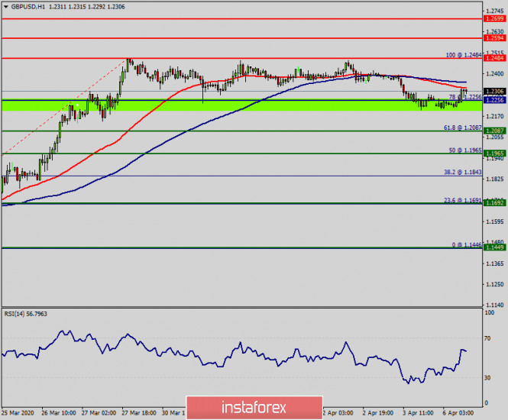Select the 1.1449 green price tag
Viewport: 508px width, 420px height.
click(x=493, y=248)
